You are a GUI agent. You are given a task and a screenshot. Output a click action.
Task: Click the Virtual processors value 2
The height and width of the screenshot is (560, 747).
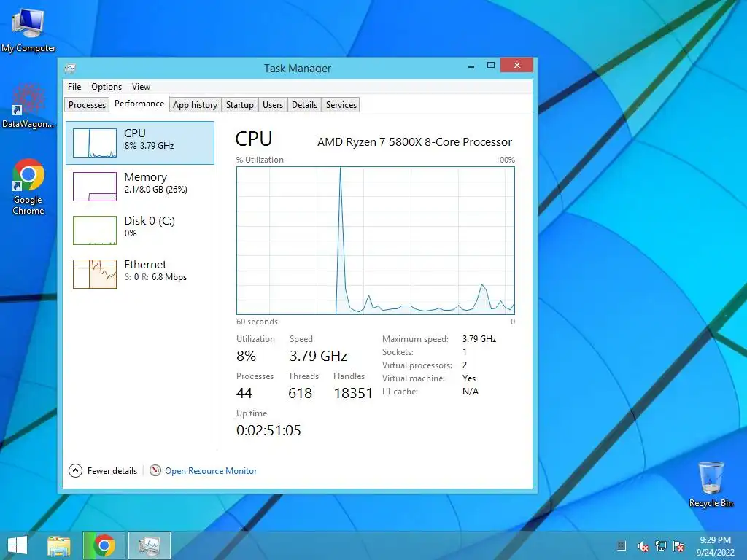coord(465,365)
